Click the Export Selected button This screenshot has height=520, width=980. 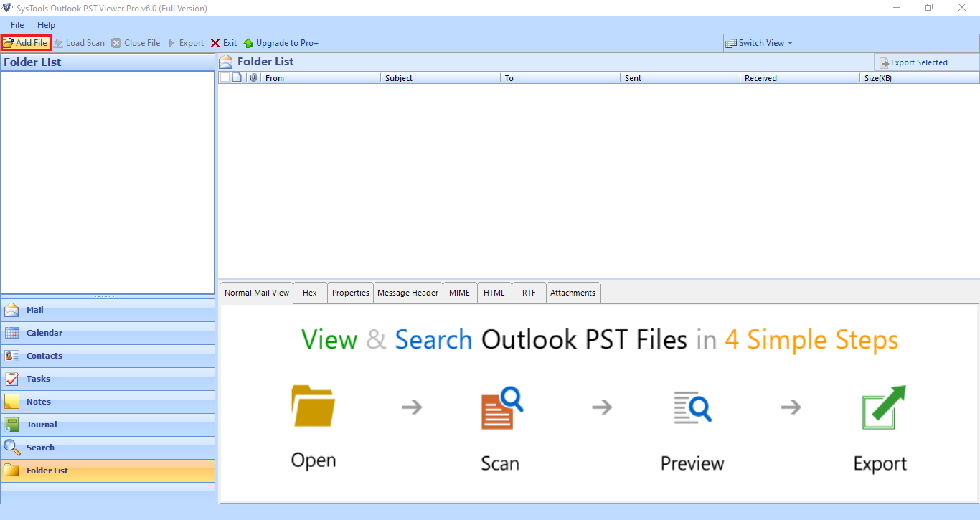point(914,62)
